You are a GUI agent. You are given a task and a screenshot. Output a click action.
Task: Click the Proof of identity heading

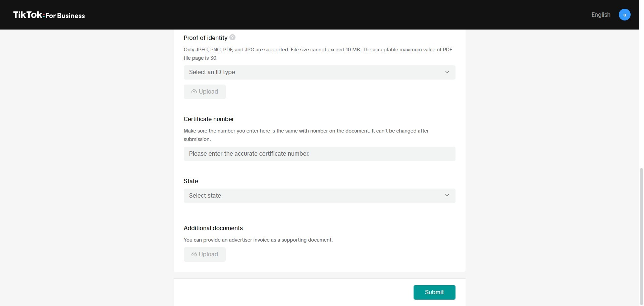pyautogui.click(x=205, y=38)
